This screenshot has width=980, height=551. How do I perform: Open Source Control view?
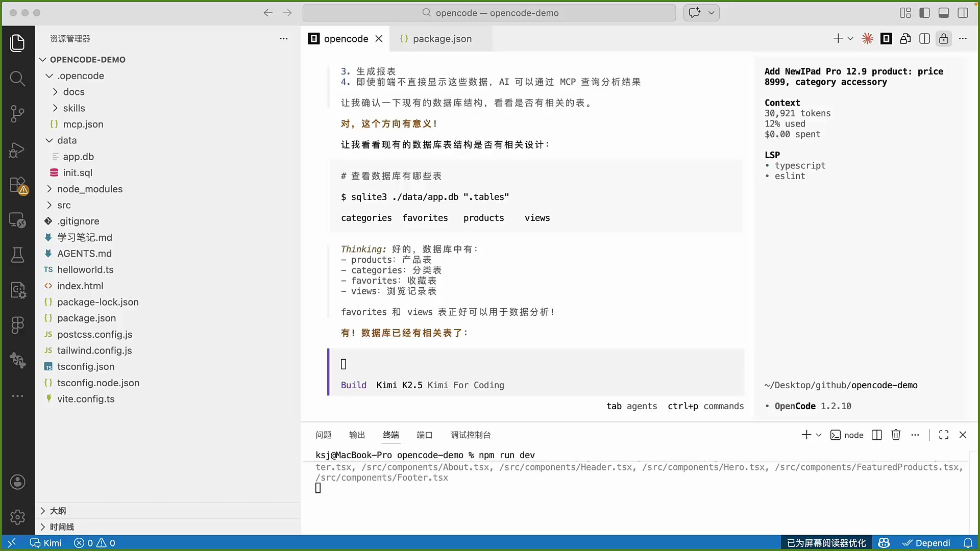point(17,114)
